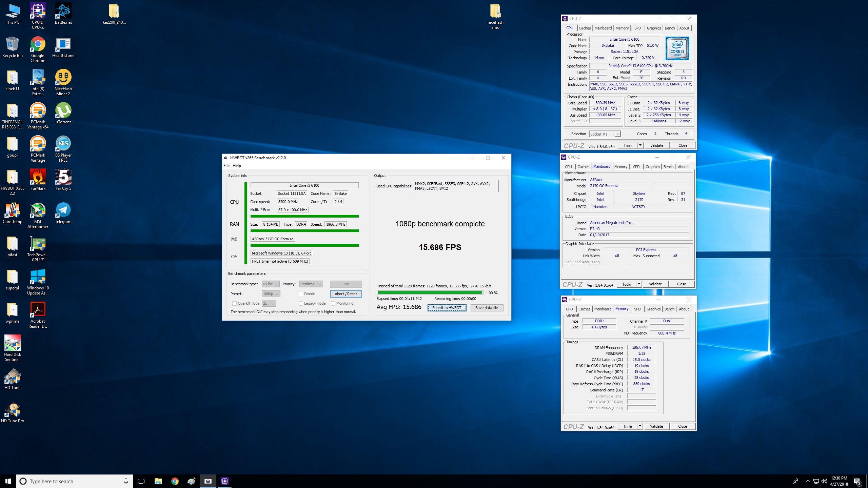Open the Overkill 2x dropdown
The width and height of the screenshot is (868, 488).
click(269, 303)
